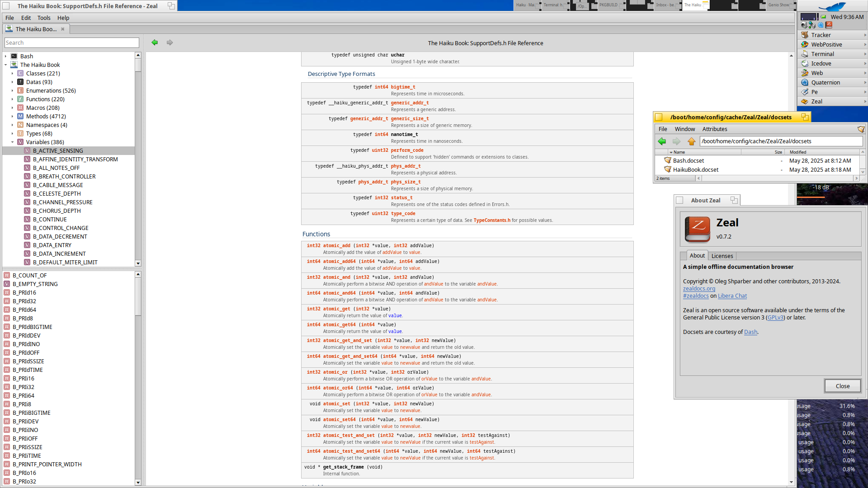This screenshot has height=488, width=868.
Task: Click the Enumerations category icon
Action: point(20,91)
